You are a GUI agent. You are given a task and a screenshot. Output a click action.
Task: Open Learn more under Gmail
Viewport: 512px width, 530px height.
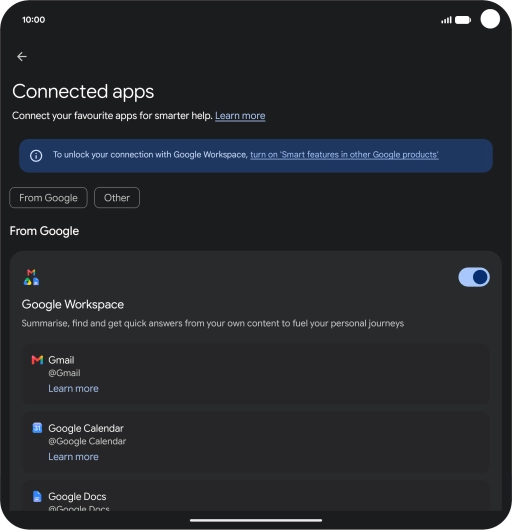pyautogui.click(x=73, y=388)
